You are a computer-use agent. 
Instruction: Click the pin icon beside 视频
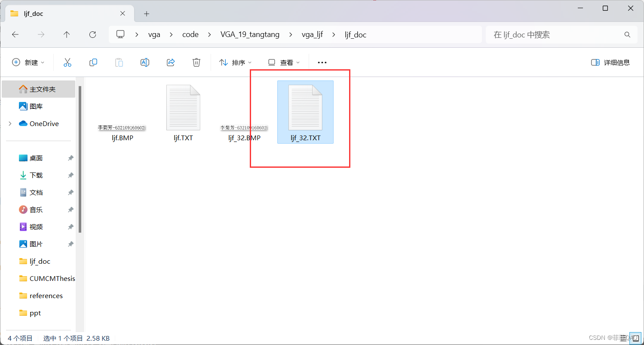71,227
